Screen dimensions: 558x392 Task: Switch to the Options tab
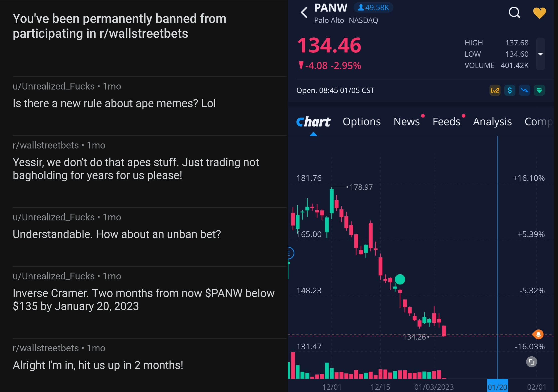pos(362,122)
